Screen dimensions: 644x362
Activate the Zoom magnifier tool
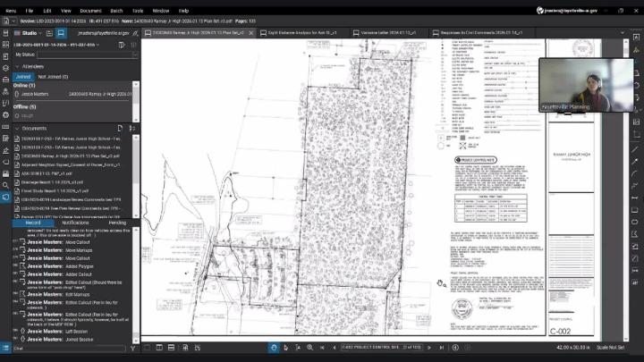pos(309,347)
